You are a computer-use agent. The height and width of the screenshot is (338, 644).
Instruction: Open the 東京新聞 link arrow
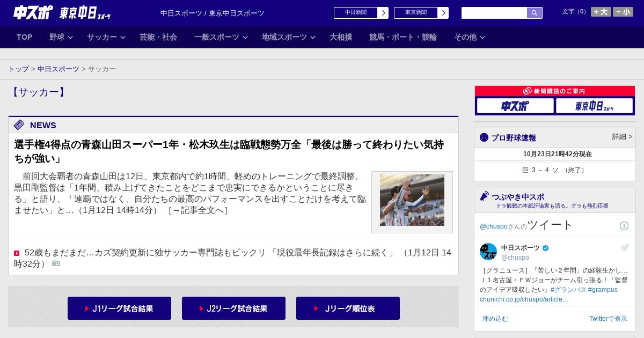(443, 13)
